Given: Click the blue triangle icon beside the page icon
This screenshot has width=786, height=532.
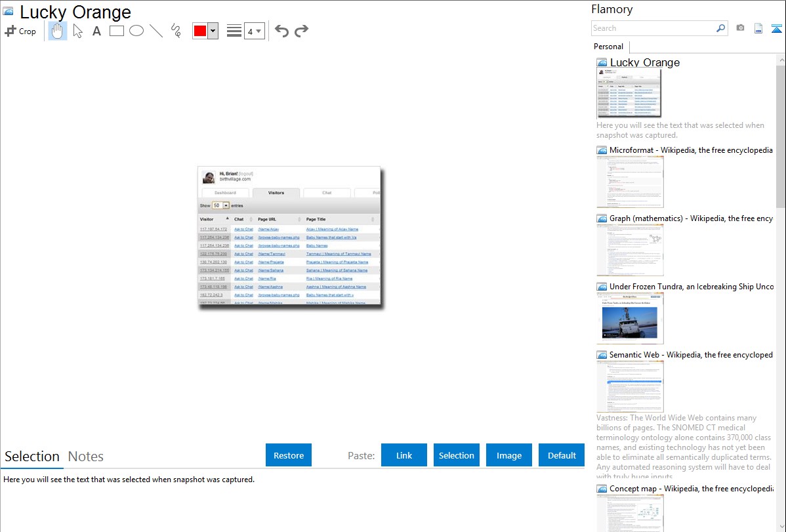Looking at the screenshot, I should [776, 28].
